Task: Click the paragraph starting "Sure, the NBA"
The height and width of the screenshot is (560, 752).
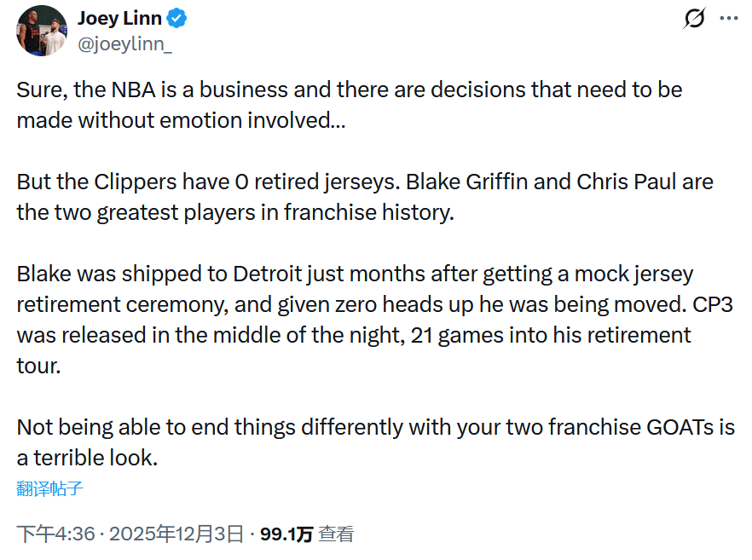Action: tap(349, 89)
